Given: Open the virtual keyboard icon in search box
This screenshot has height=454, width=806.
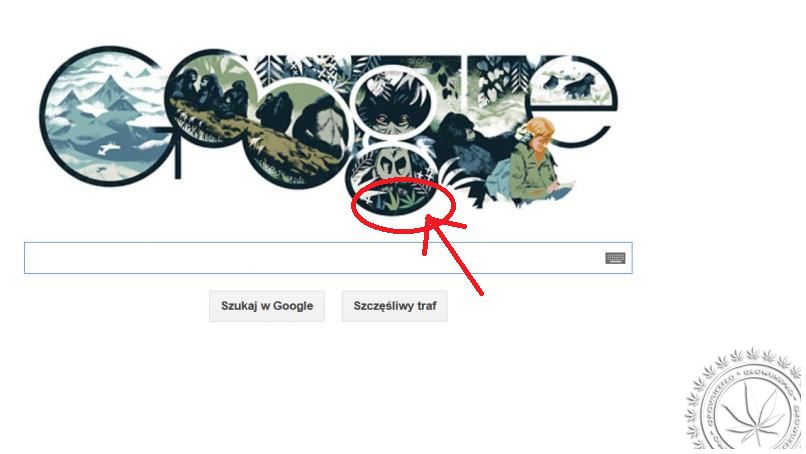Looking at the screenshot, I should coord(615,258).
